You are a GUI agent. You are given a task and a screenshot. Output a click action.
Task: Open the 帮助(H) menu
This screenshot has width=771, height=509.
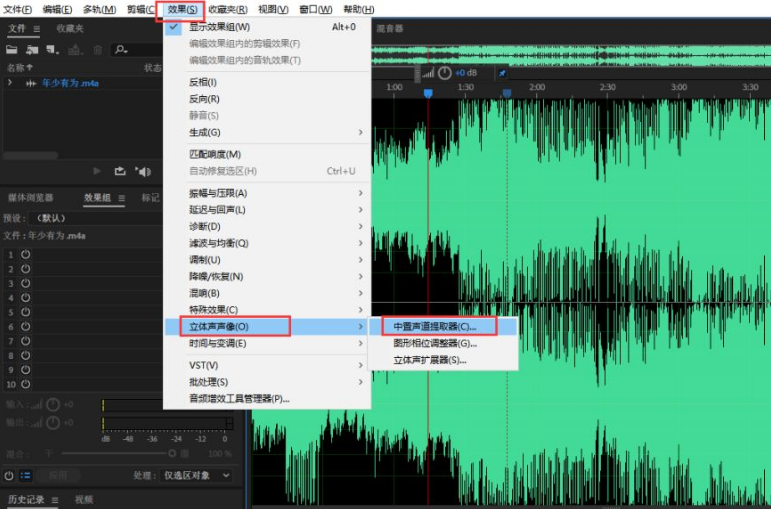(358, 9)
